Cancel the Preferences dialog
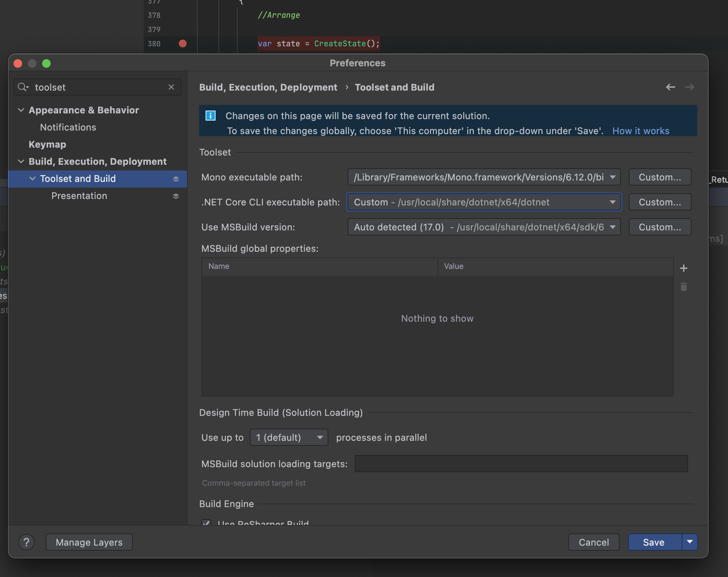The width and height of the screenshot is (728, 577). pyautogui.click(x=593, y=542)
